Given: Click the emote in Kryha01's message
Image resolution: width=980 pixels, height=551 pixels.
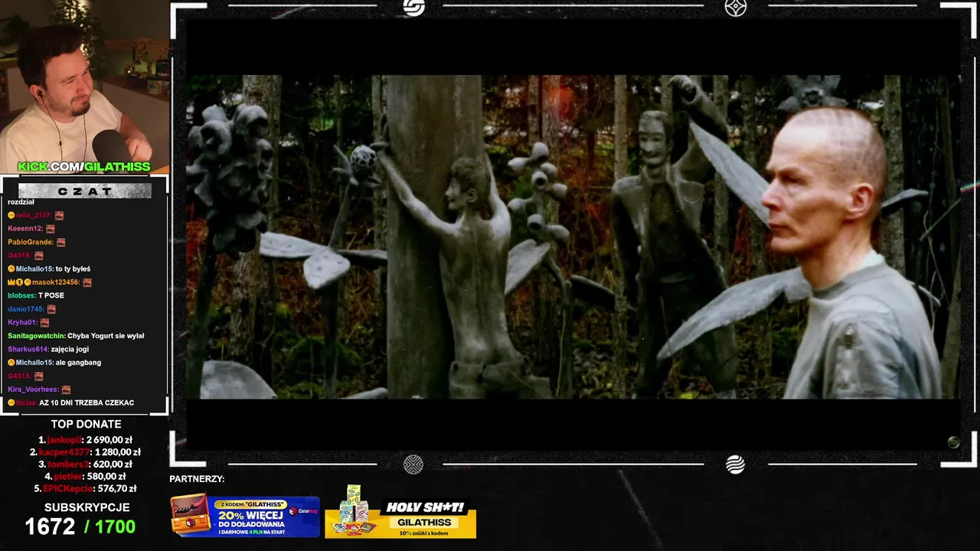Looking at the screenshot, I should (44, 322).
